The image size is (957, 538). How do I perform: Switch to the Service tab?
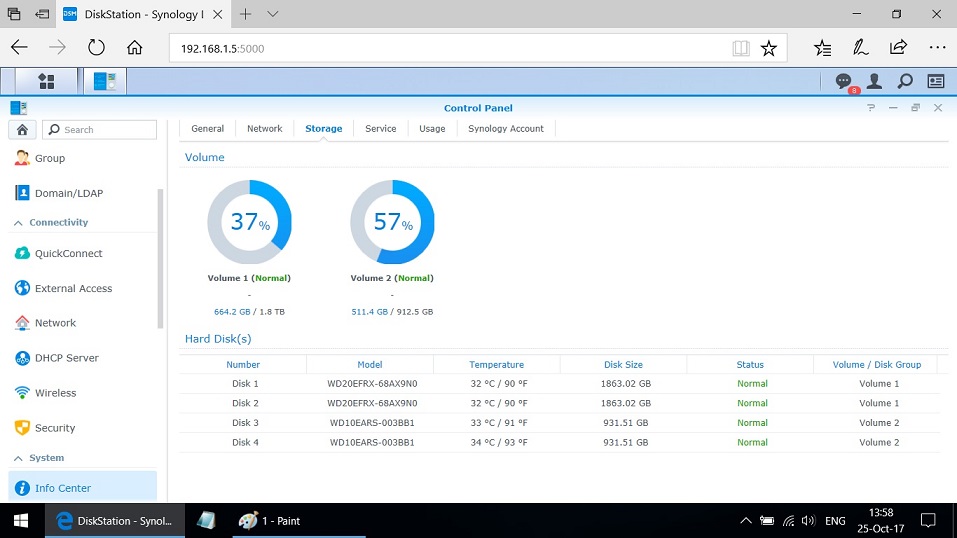380,129
